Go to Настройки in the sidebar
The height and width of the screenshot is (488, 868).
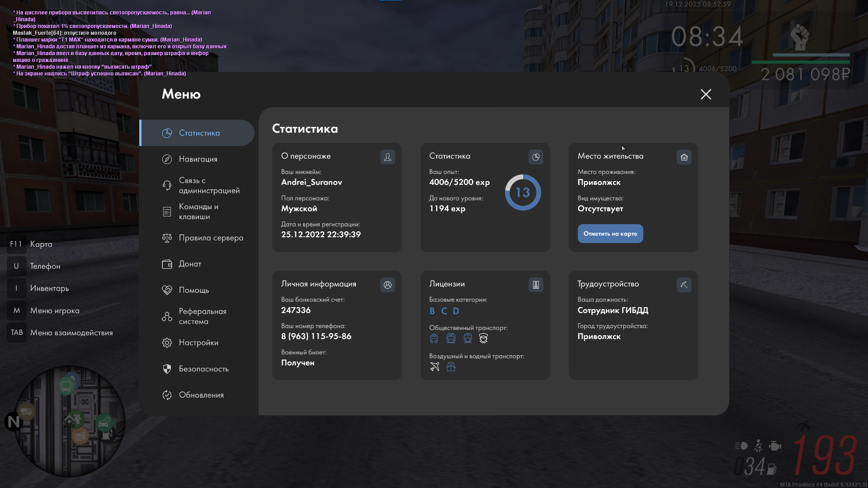198,343
